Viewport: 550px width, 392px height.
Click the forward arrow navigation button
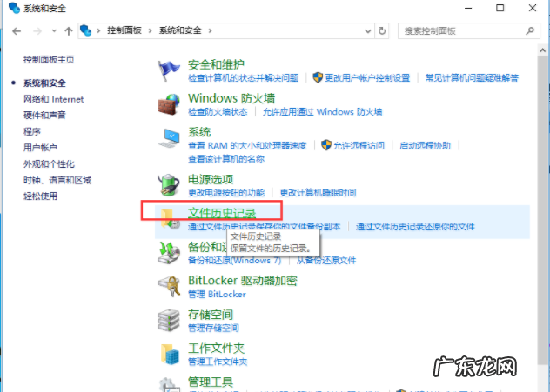coord(37,31)
